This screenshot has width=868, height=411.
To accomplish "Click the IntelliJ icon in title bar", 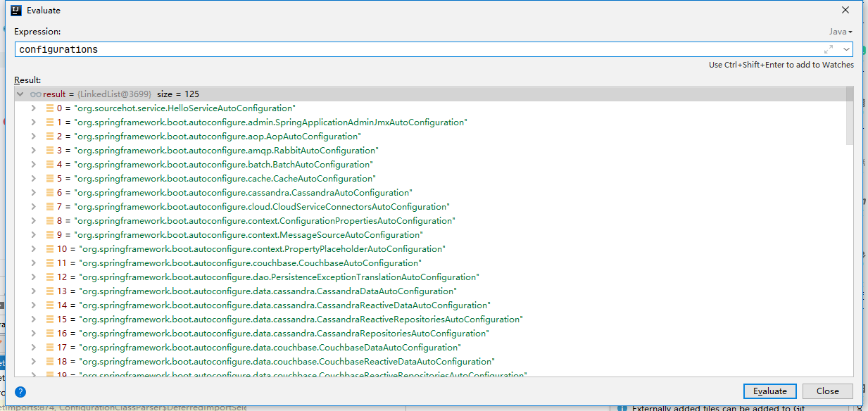I will pyautogui.click(x=16, y=11).
